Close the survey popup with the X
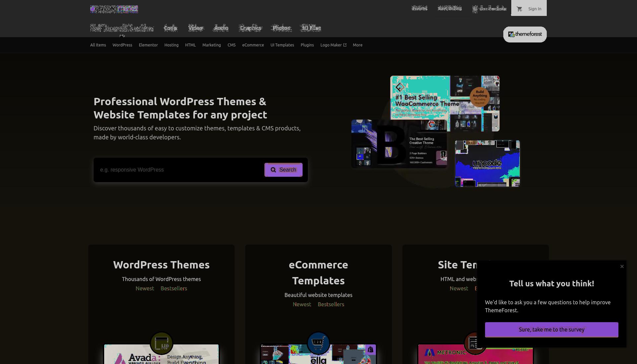Image resolution: width=637 pixels, height=364 pixels. pos(622,266)
